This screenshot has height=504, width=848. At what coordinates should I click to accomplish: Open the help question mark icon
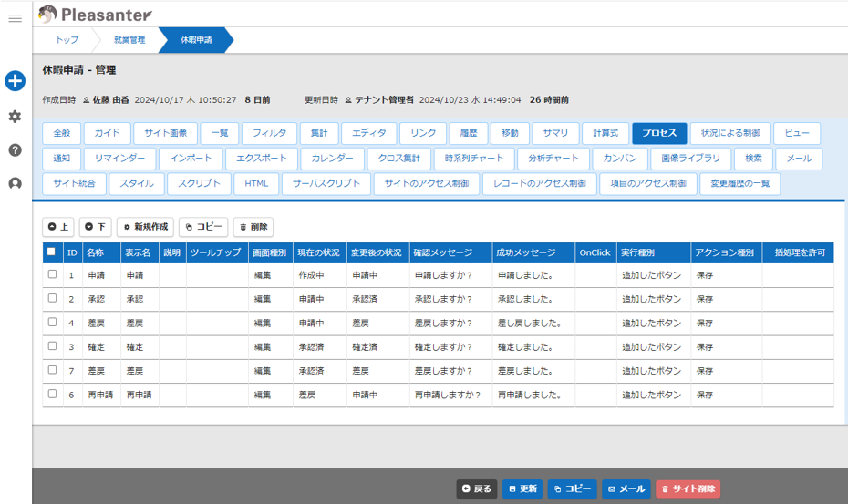click(15, 150)
